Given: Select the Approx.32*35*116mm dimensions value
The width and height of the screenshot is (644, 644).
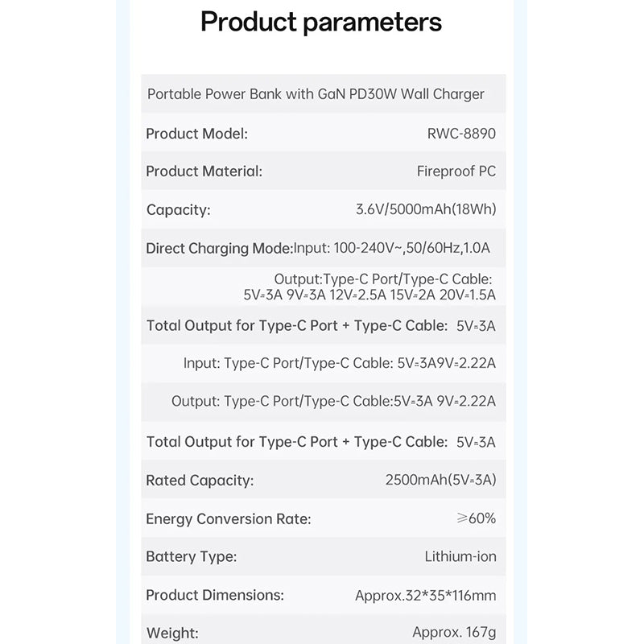Looking at the screenshot, I should coord(425,597).
